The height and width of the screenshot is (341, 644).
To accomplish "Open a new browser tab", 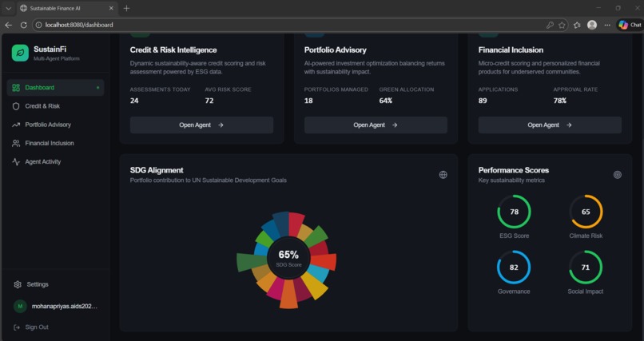I will (126, 8).
